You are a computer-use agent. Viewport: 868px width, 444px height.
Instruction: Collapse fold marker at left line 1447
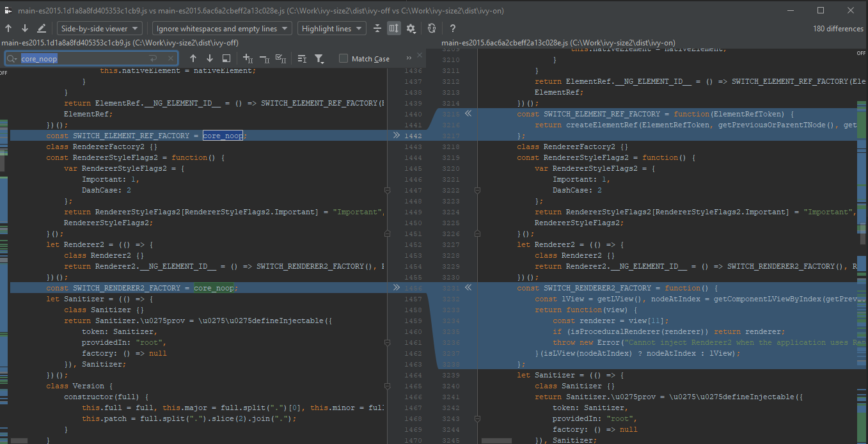387,191
